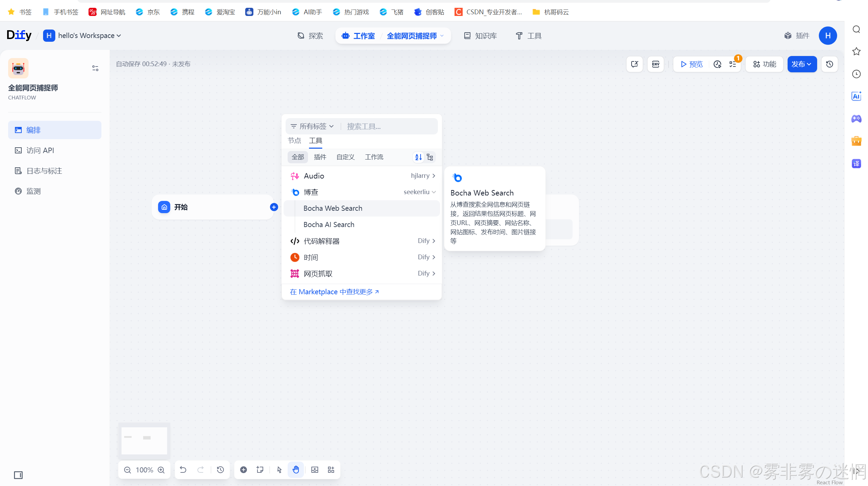Click the 功能 features button
The width and height of the screenshot is (868, 486).
(765, 64)
